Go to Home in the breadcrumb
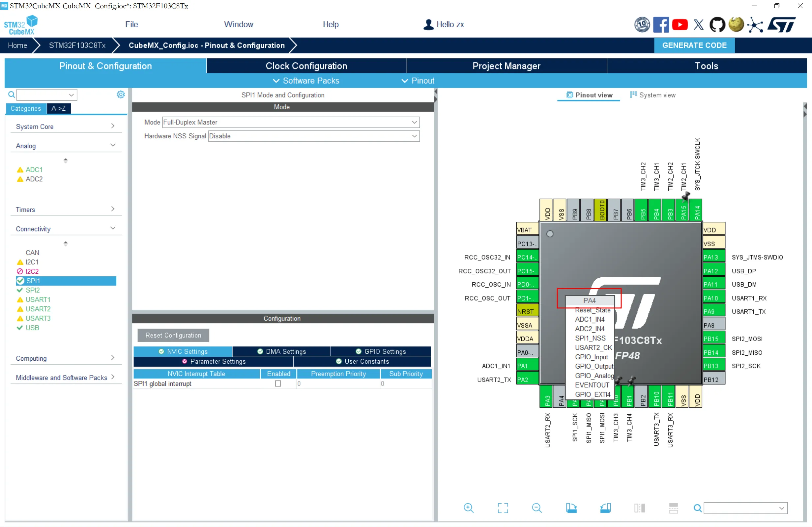Viewport: 812px width, 527px height. pos(17,45)
